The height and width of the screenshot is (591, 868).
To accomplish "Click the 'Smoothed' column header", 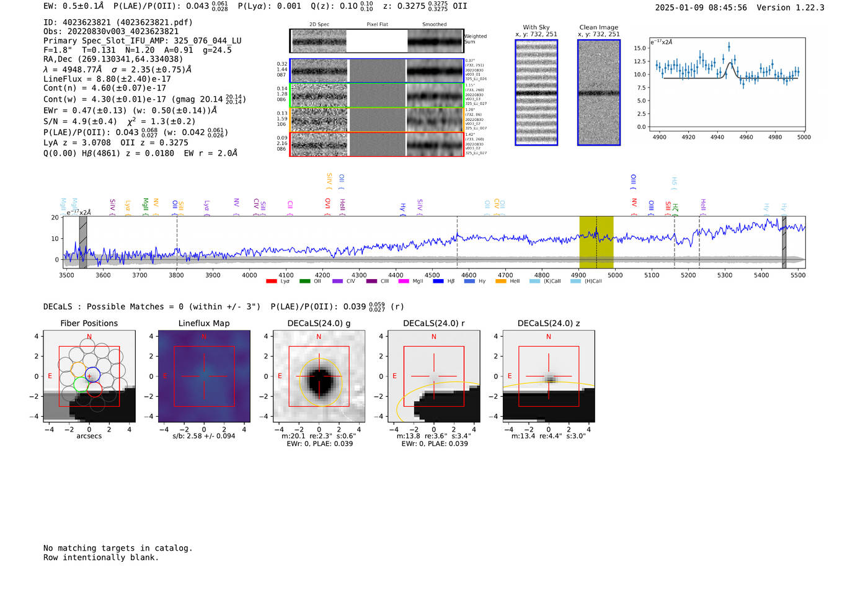I will (434, 25).
